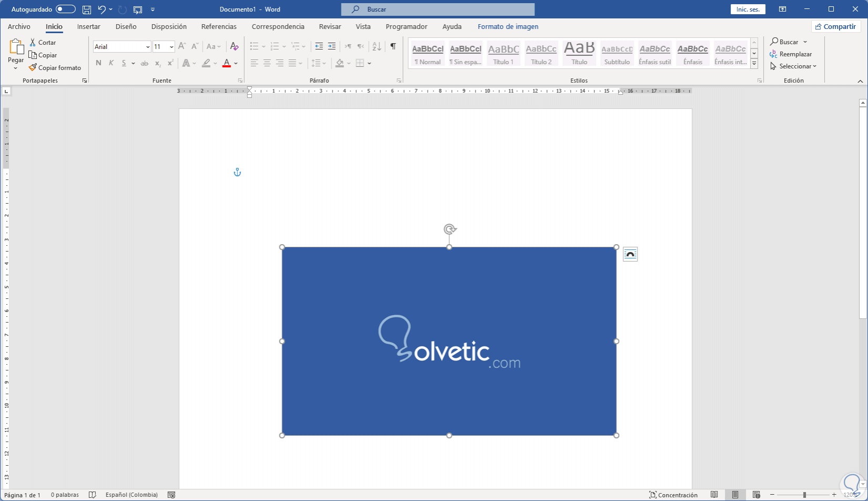Click the Copy (Copiar) button
Viewport: 868px width, 501px height.
coord(43,55)
